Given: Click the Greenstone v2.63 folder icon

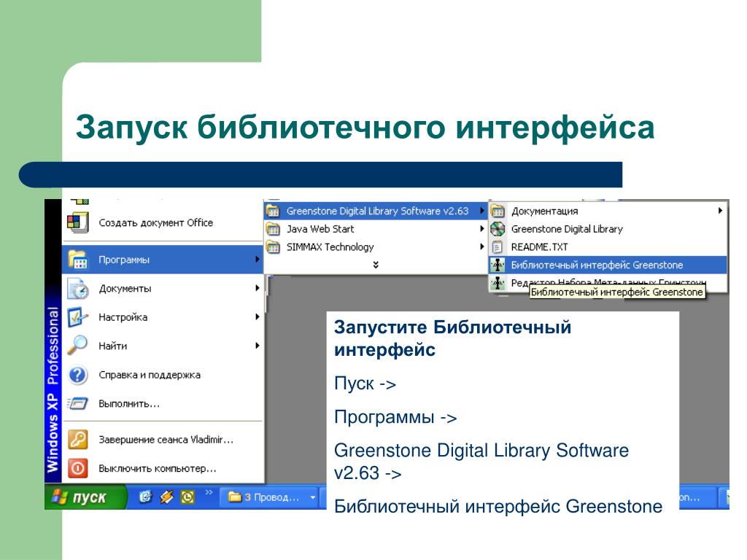Looking at the screenshot, I should (273, 211).
